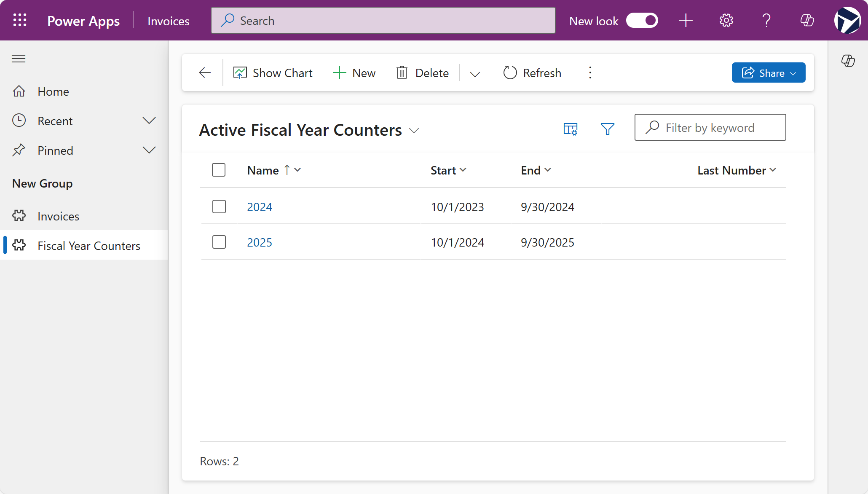Open Invoices in the sidebar
This screenshot has width=868, height=494.
(x=84, y=216)
